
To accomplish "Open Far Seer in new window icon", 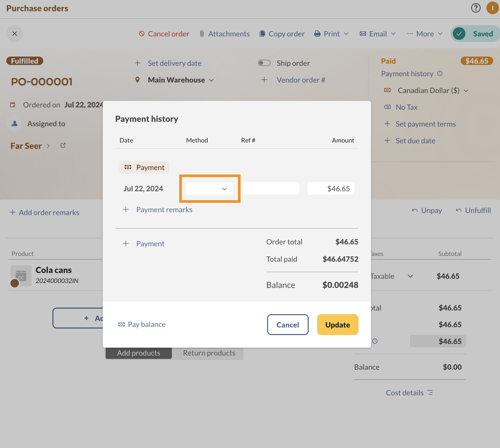I will (63, 145).
